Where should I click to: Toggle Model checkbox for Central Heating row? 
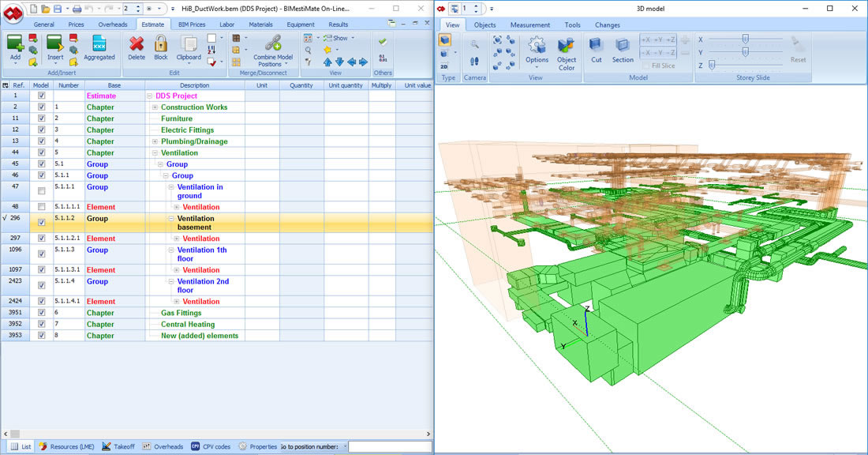click(42, 324)
